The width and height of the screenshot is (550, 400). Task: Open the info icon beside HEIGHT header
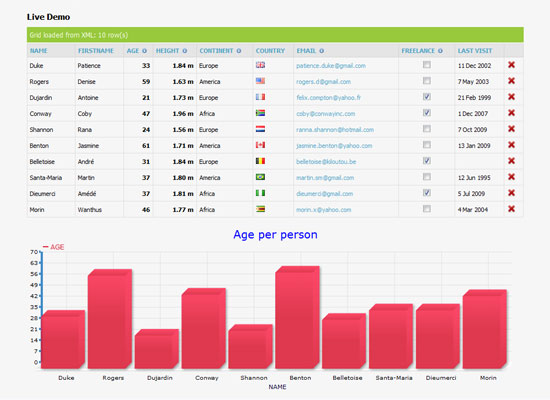pos(185,51)
